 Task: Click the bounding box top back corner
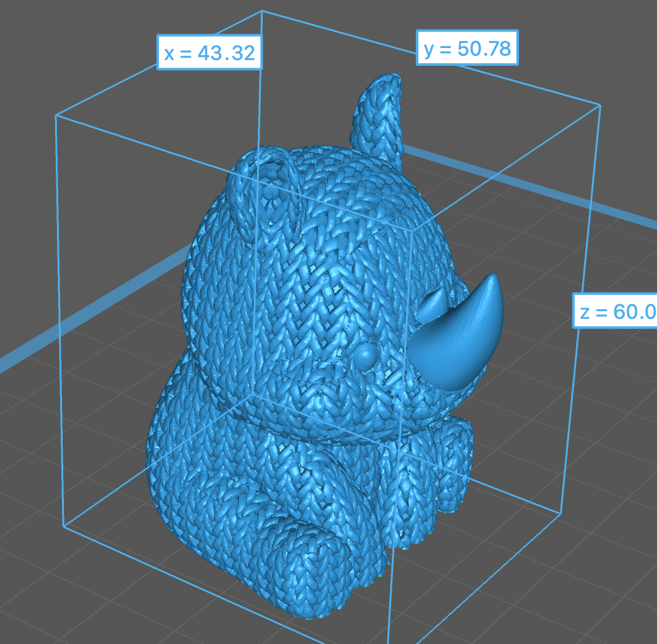click(261, 11)
